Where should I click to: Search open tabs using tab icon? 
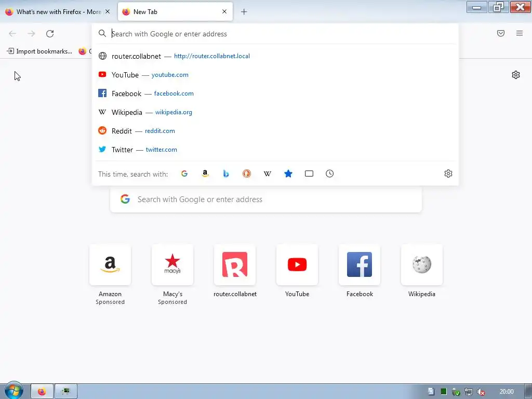click(x=309, y=174)
